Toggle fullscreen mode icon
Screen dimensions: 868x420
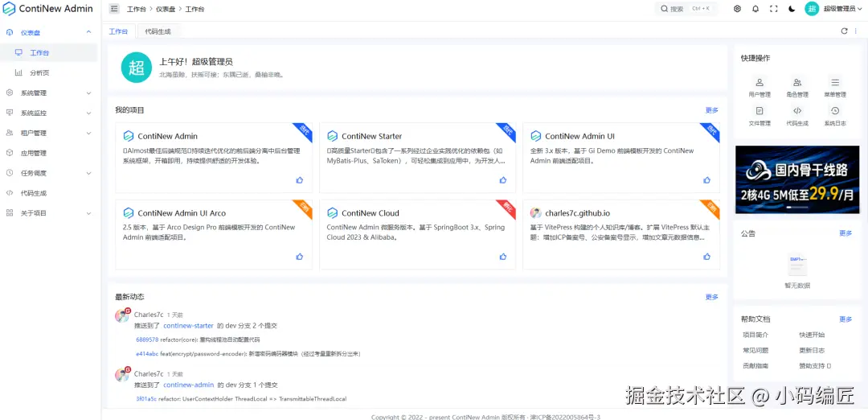point(774,9)
